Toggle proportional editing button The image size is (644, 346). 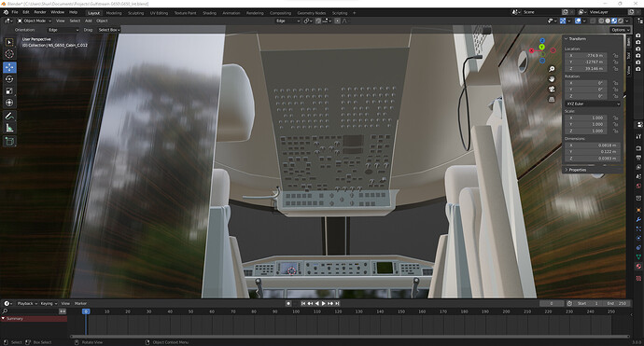[x=337, y=21]
